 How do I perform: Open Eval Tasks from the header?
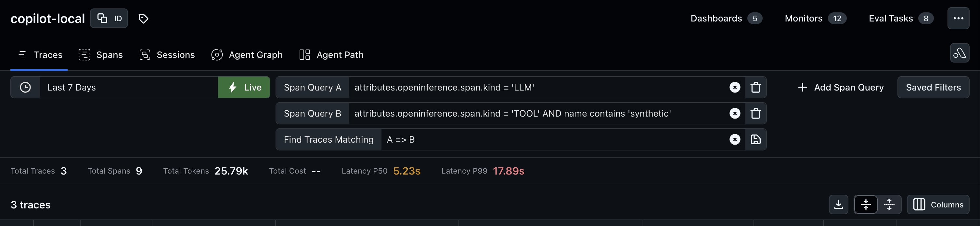pyautogui.click(x=890, y=18)
